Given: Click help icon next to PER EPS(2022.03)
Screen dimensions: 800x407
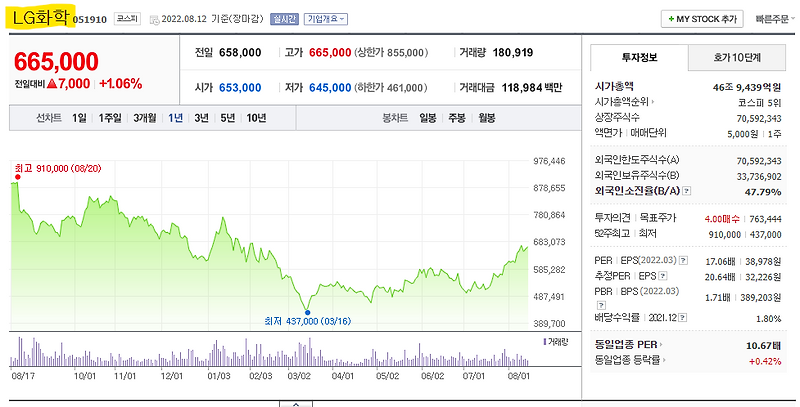Looking at the screenshot, I should (684, 261).
